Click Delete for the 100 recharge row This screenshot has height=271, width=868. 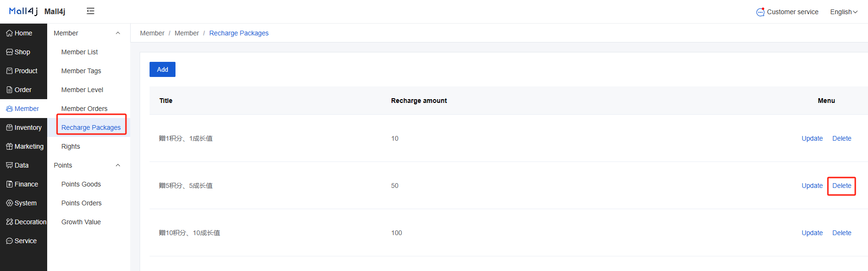click(x=842, y=233)
